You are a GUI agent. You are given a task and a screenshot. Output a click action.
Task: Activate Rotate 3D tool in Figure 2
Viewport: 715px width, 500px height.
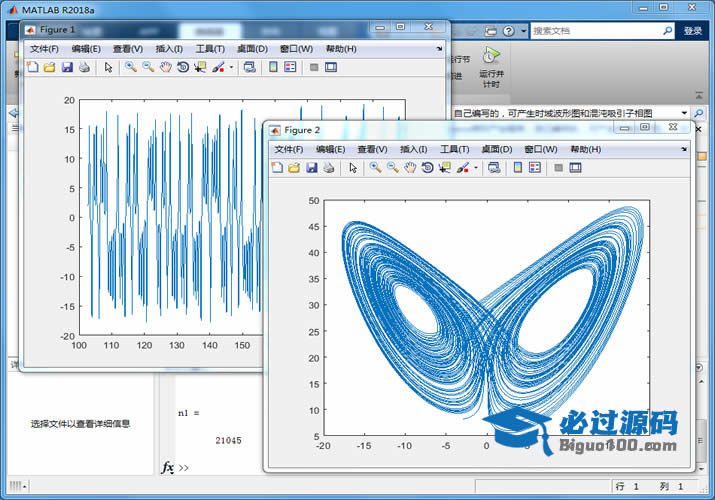[427, 168]
